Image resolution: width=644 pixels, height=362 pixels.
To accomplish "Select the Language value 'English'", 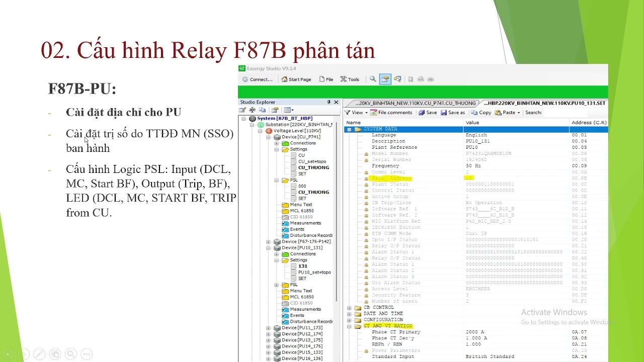I will (476, 135).
